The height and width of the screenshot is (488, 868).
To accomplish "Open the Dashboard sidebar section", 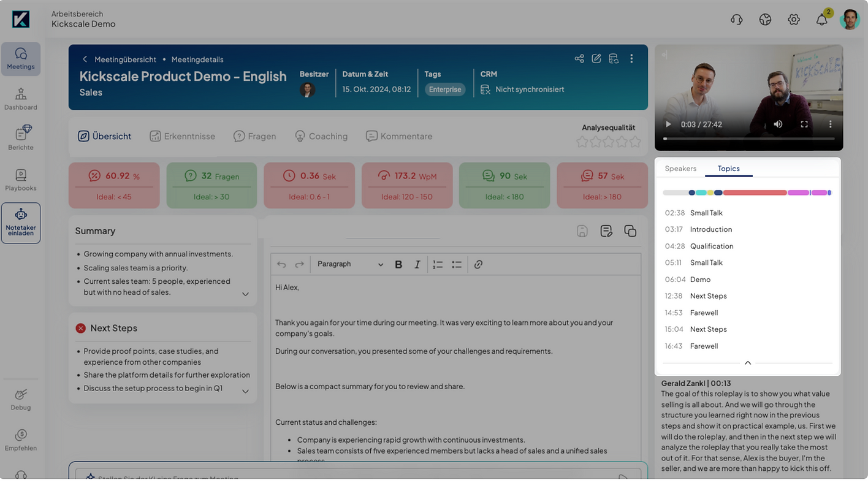I will (x=21, y=99).
